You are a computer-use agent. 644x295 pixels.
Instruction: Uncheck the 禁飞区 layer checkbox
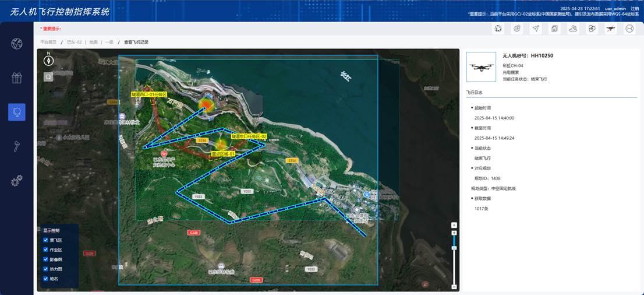(46, 240)
